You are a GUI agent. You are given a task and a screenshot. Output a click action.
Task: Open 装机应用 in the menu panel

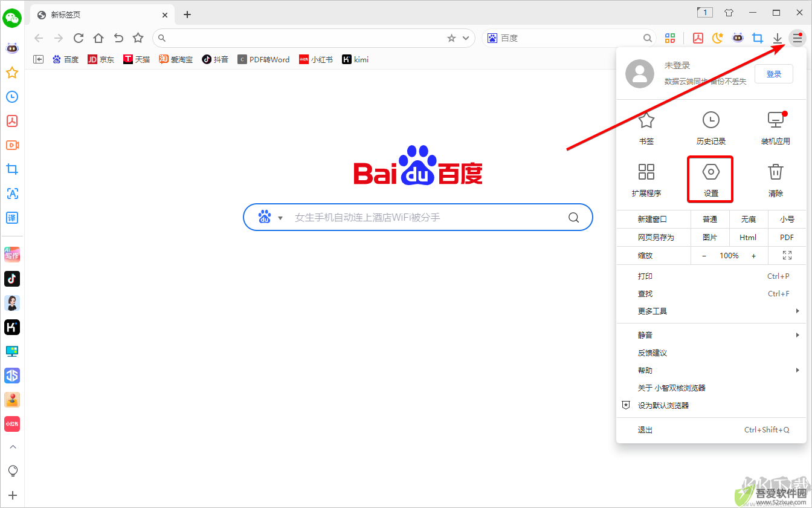coord(776,128)
